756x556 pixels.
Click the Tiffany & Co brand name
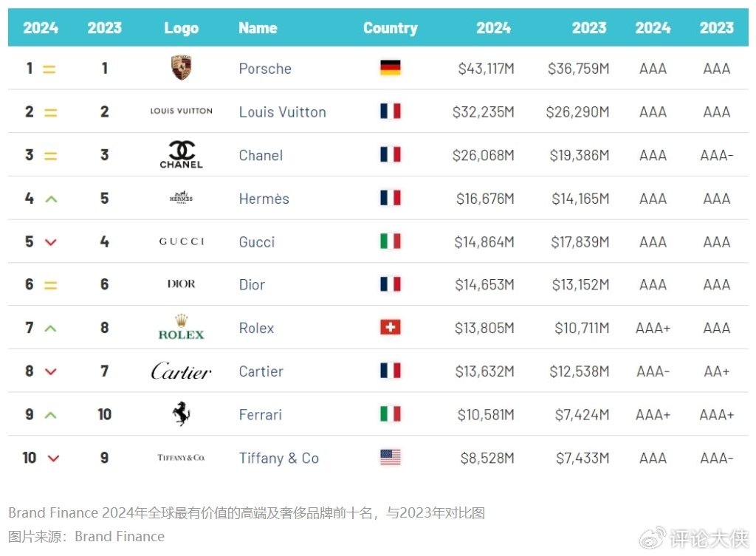(278, 459)
